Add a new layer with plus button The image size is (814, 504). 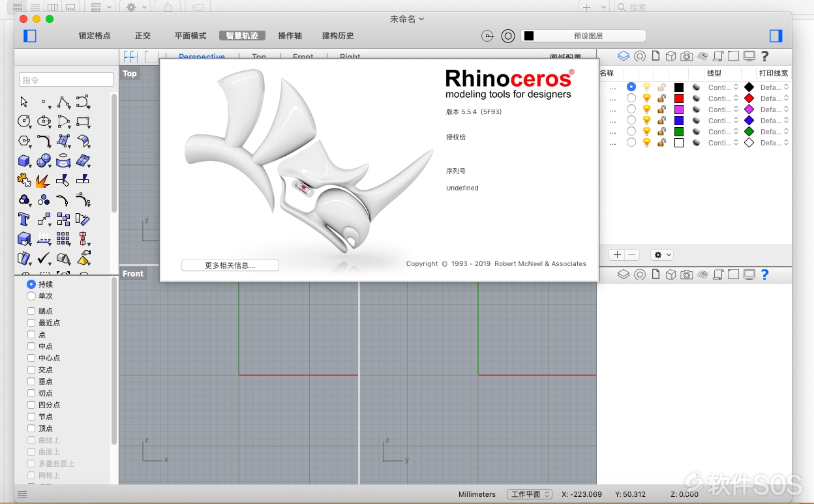click(617, 255)
